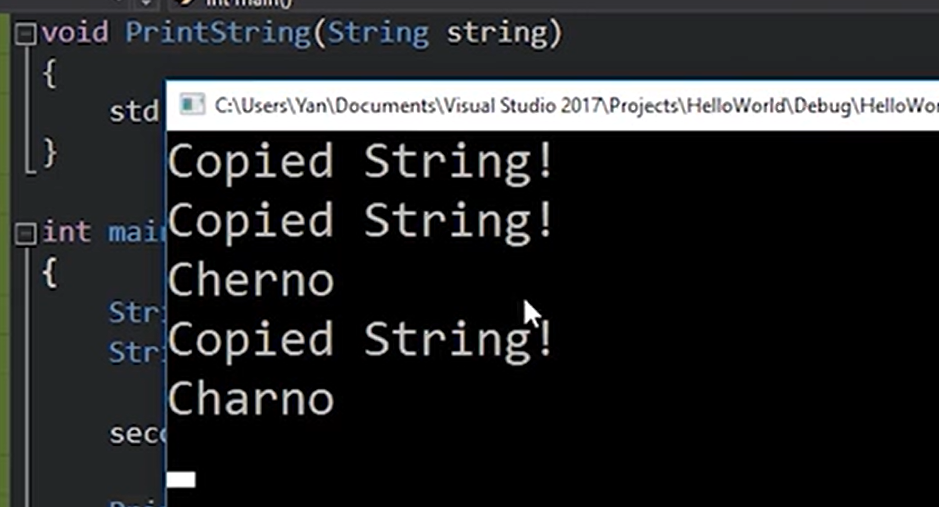Click the int keyword before main
The width and height of the screenshot is (939, 507).
pyautogui.click(x=66, y=232)
